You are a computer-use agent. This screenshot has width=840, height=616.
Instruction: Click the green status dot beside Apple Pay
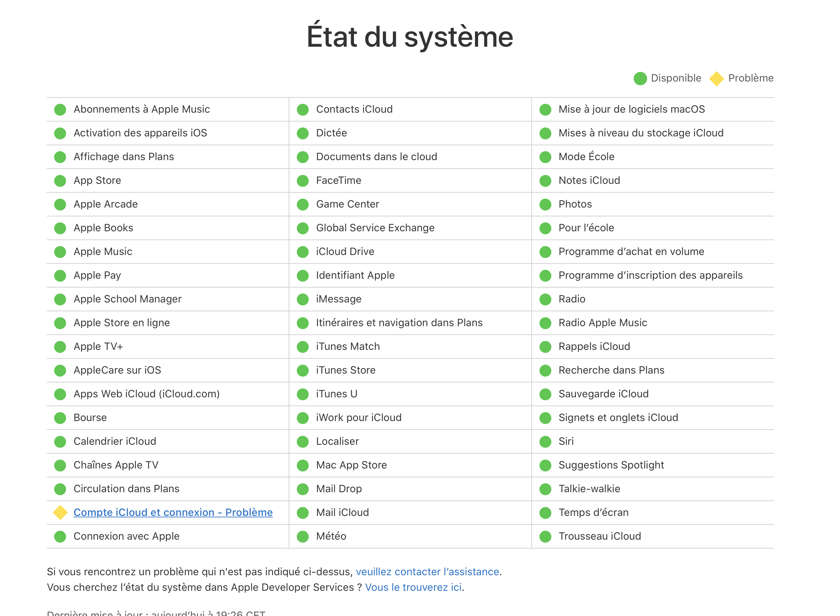pos(60,275)
